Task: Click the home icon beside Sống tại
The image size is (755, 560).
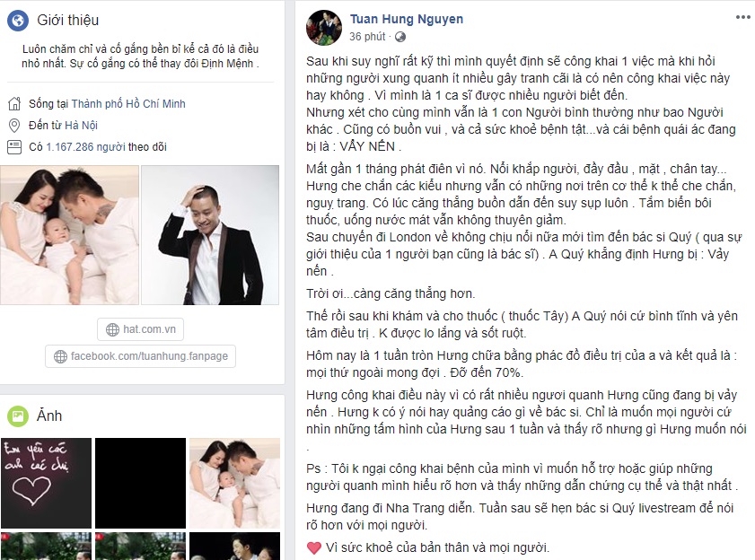Action: tap(15, 103)
